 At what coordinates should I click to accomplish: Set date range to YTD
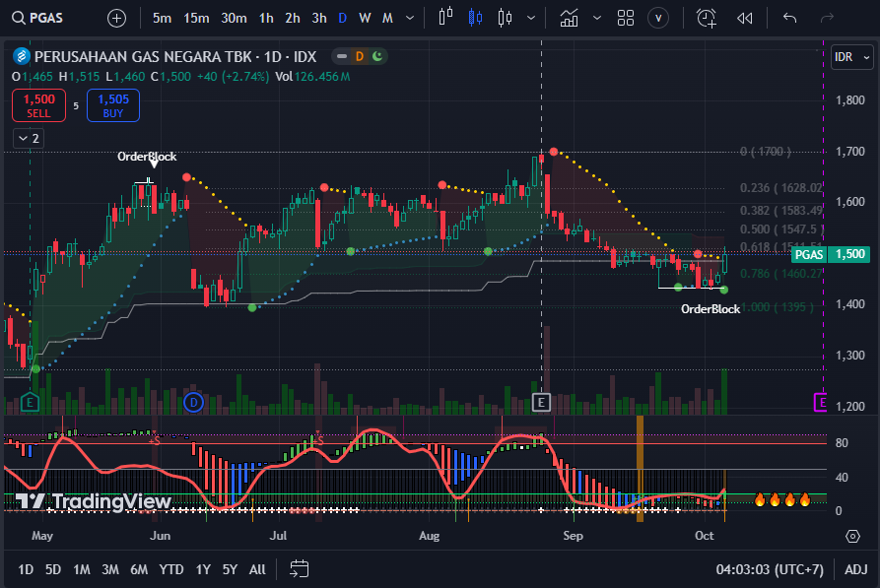click(171, 569)
